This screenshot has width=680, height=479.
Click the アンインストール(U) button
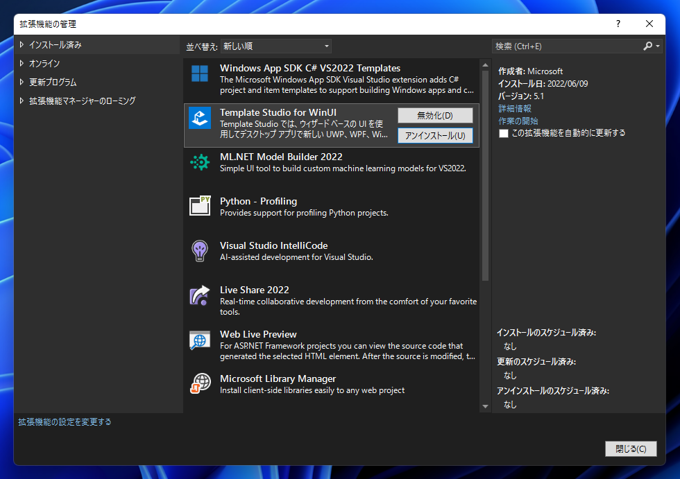[435, 136]
